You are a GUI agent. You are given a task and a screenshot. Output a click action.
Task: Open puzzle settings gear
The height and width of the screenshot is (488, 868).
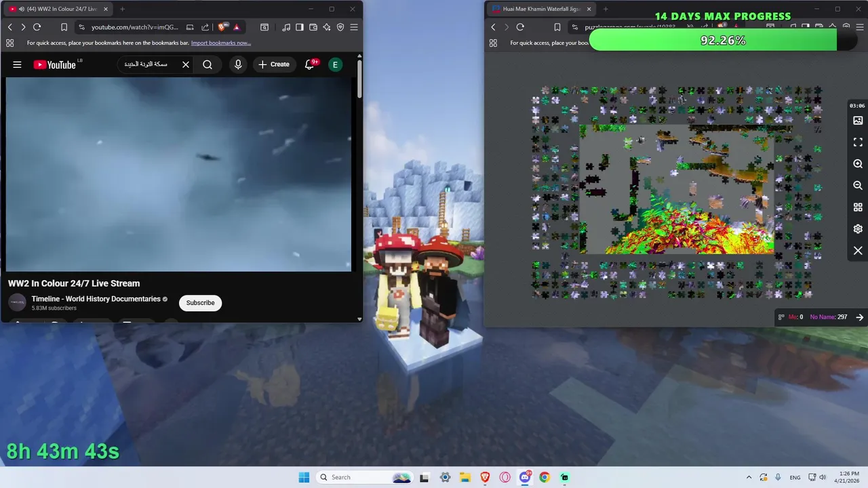pos(858,229)
